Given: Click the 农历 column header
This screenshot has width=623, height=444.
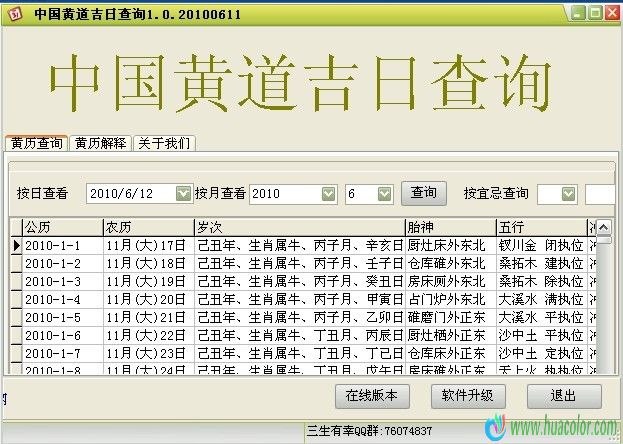Looking at the screenshot, I should point(149,227).
